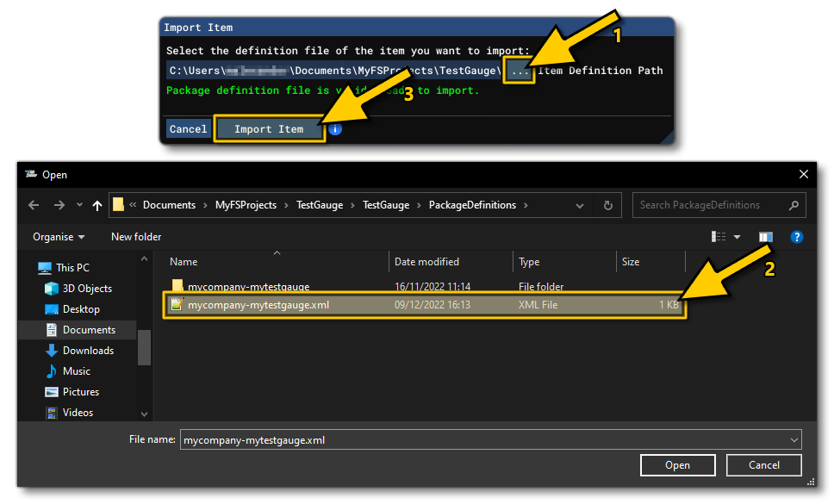Click the Import Item button

pos(270,128)
